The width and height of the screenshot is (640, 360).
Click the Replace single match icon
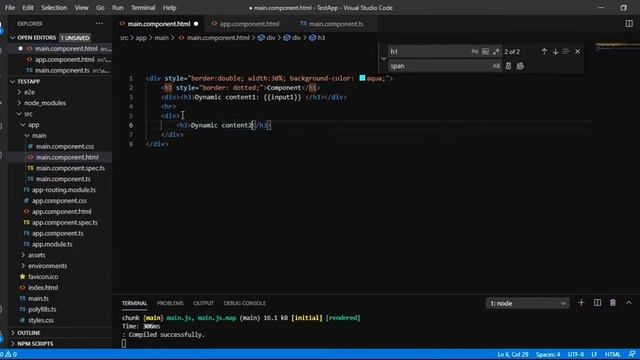click(508, 66)
